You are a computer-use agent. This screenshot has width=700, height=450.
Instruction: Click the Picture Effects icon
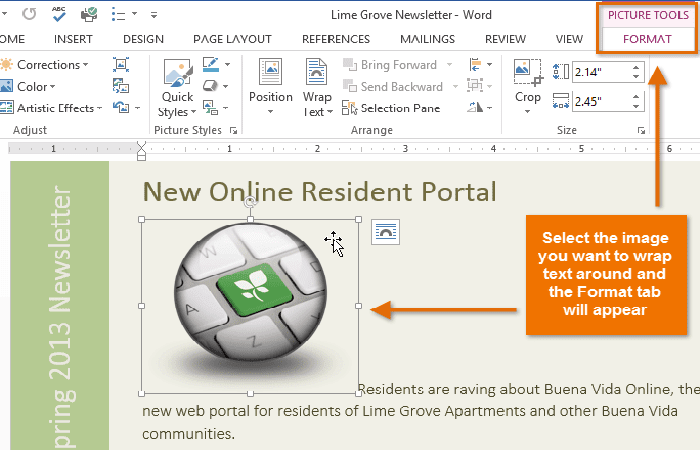click(211, 86)
